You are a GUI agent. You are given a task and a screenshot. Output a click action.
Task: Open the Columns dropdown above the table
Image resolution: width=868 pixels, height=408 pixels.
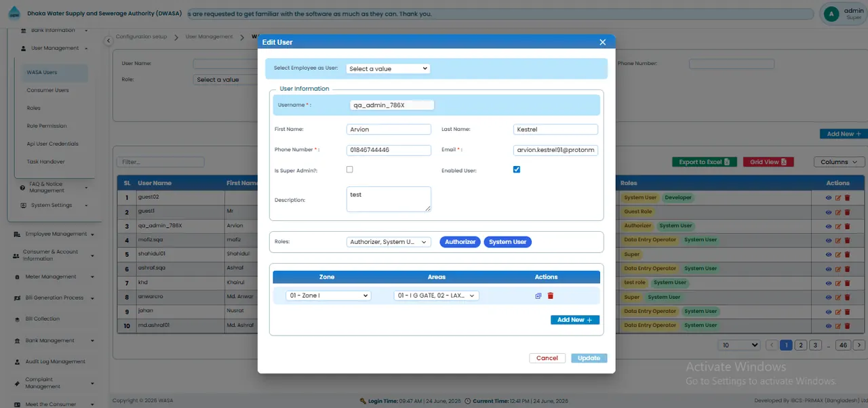click(839, 162)
